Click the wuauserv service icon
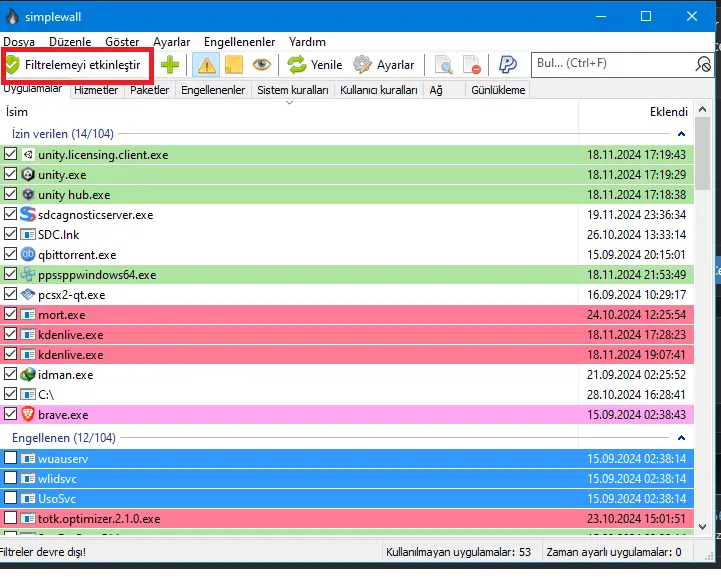Viewport: 721px width, 584px height. click(x=28, y=458)
